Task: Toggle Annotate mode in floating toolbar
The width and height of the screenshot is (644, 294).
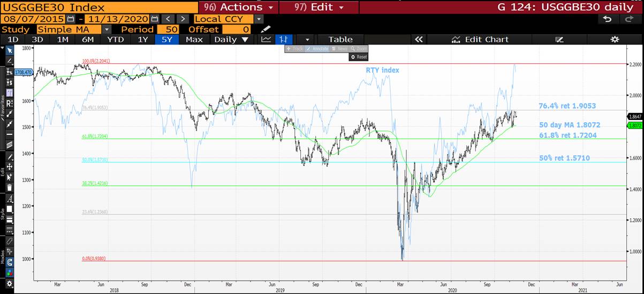Action: (x=316, y=49)
